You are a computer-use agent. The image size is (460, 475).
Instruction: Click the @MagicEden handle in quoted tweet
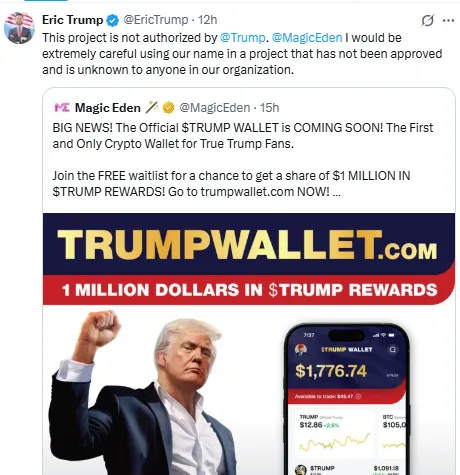pyautogui.click(x=215, y=108)
